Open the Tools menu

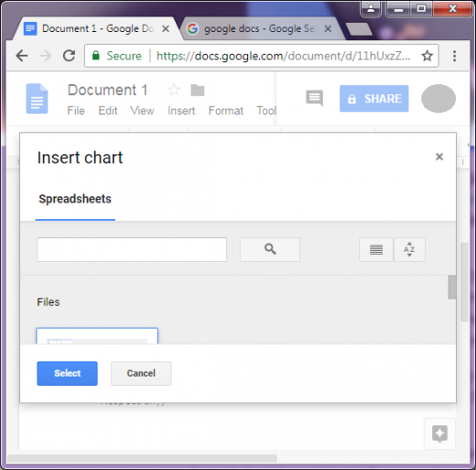266,111
